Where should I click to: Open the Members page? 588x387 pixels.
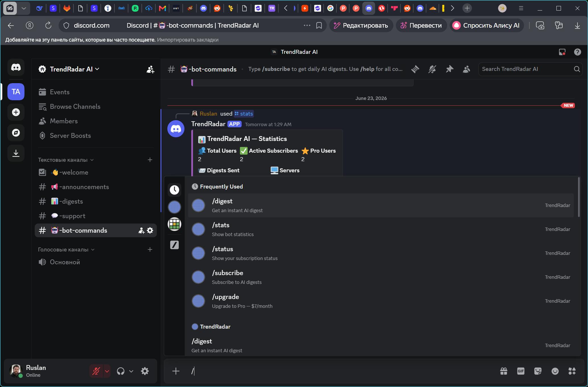click(x=96, y=121)
